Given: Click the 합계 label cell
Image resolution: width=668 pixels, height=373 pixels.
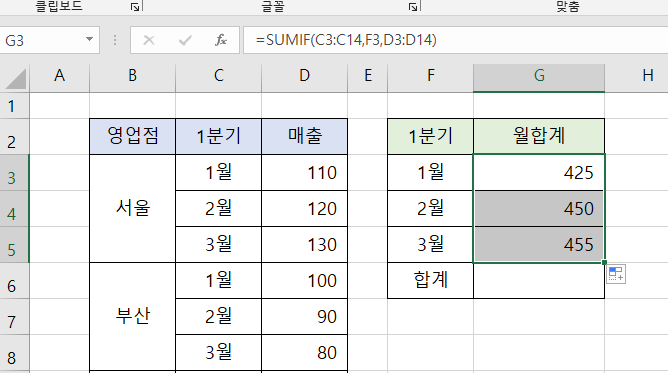Looking at the screenshot, I should [431, 281].
